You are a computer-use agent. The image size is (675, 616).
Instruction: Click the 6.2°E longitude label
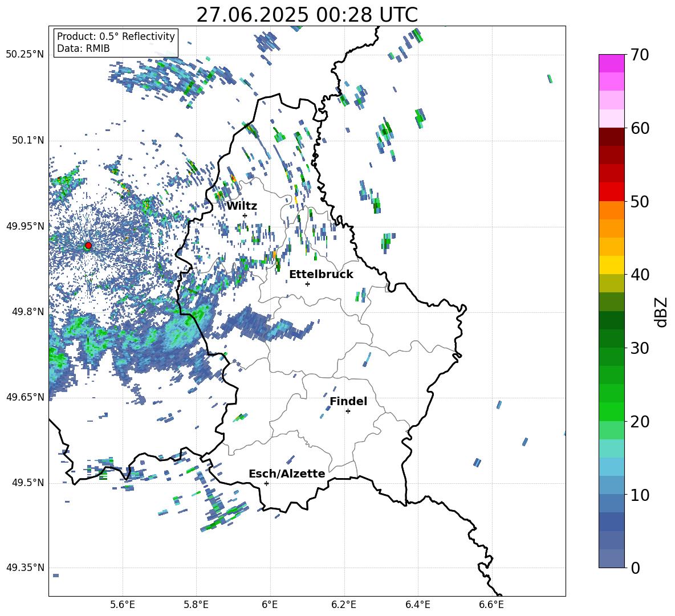[x=344, y=605]
